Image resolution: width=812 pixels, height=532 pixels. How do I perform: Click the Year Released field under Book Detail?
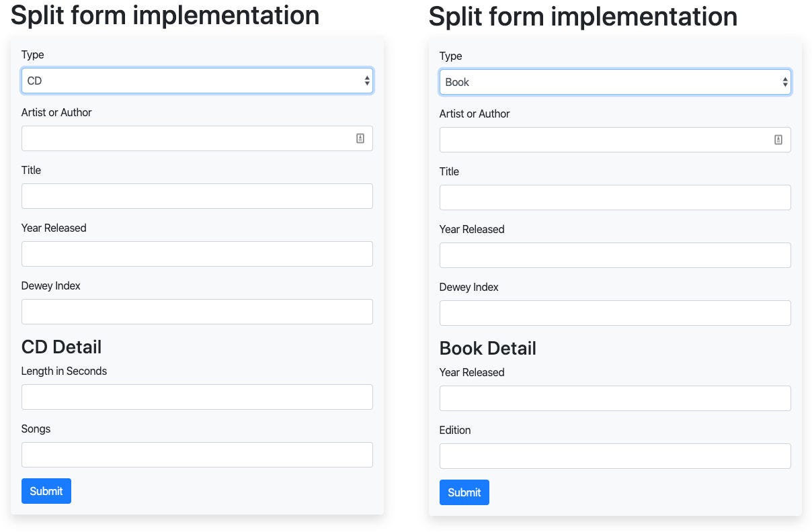(615, 398)
